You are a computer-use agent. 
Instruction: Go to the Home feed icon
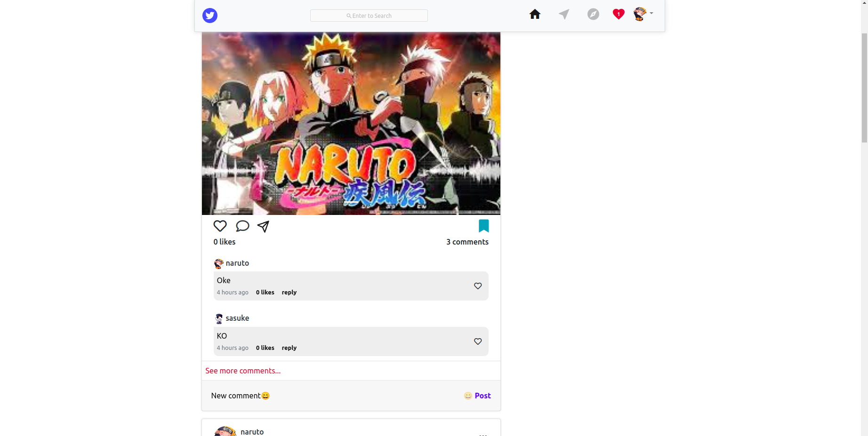[x=535, y=14]
